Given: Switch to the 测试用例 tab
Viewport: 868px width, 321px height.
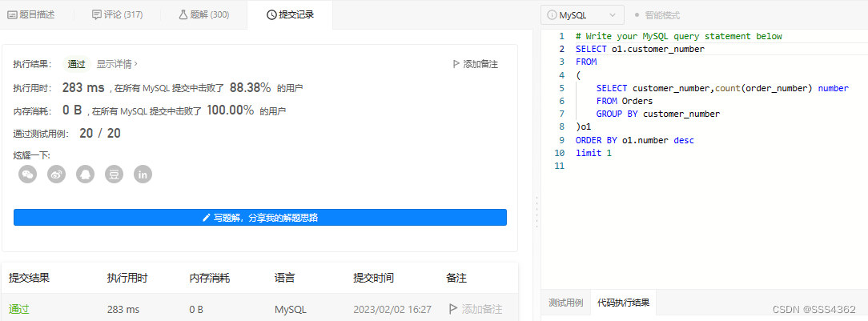Looking at the screenshot, I should (x=566, y=303).
